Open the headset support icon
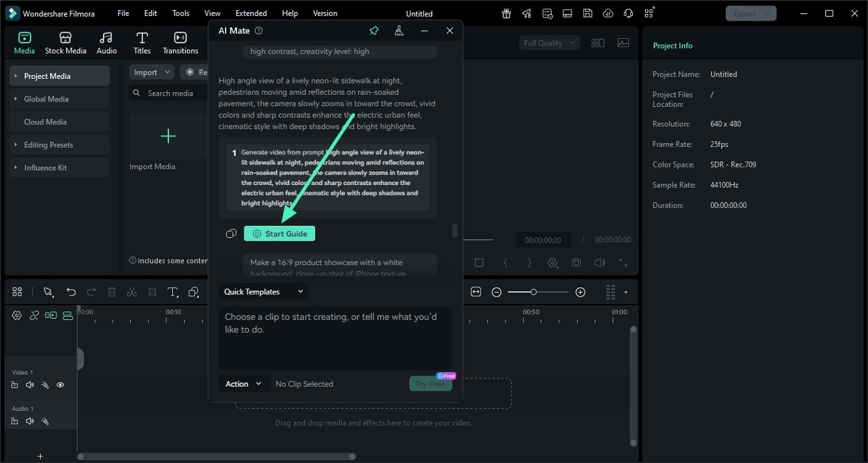The height and width of the screenshot is (463, 868). [628, 13]
